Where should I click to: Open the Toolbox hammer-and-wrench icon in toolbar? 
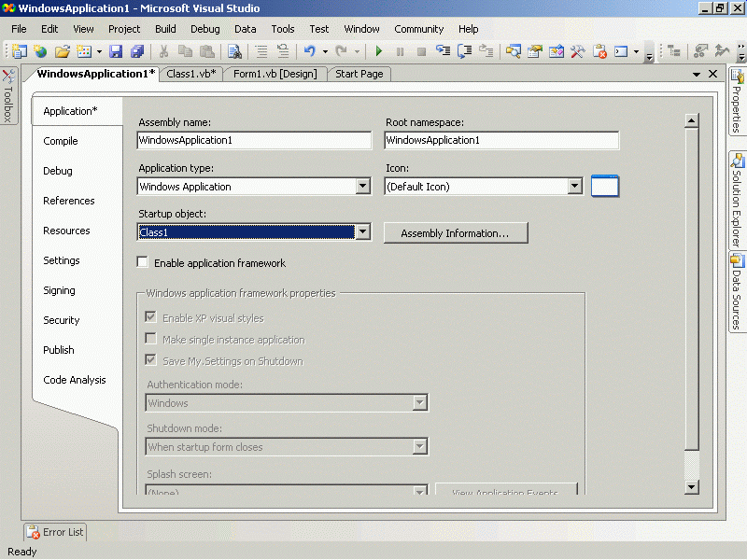point(578,51)
